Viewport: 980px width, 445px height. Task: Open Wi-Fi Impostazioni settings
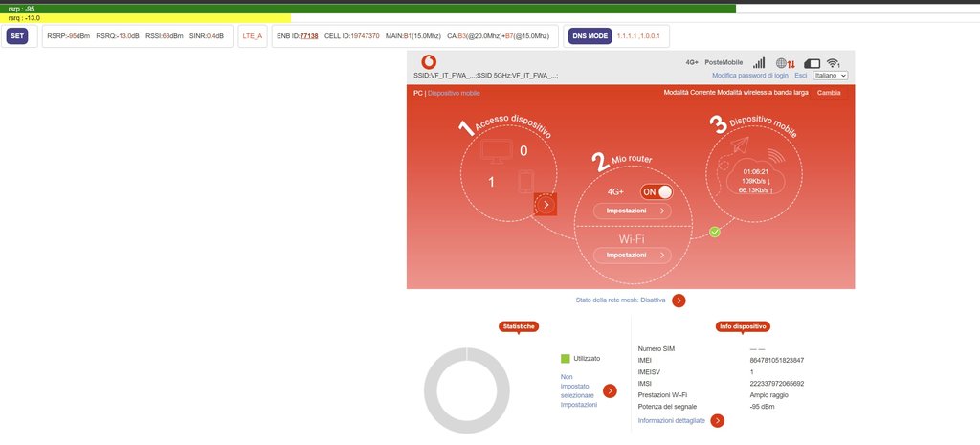tap(633, 255)
